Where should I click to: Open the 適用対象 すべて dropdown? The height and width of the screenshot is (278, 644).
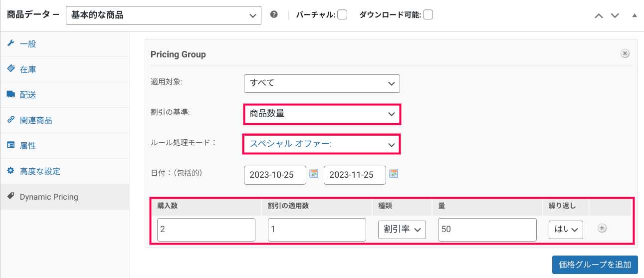click(x=322, y=83)
